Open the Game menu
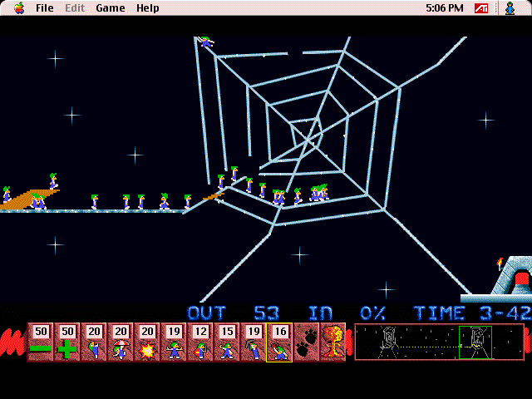The image size is (532, 399). 110,8
